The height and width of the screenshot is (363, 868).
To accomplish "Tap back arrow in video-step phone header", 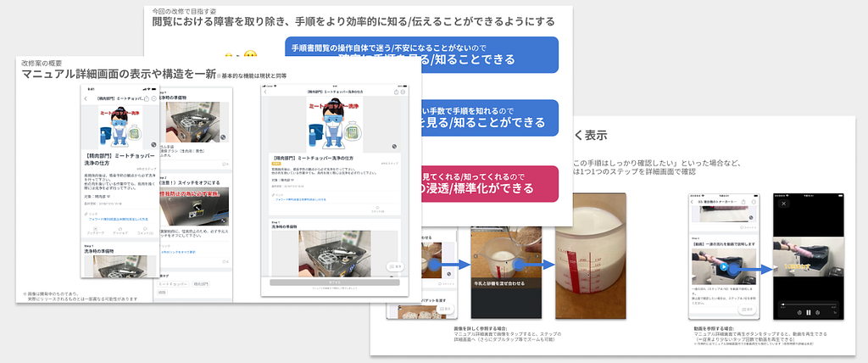I will click(692, 203).
